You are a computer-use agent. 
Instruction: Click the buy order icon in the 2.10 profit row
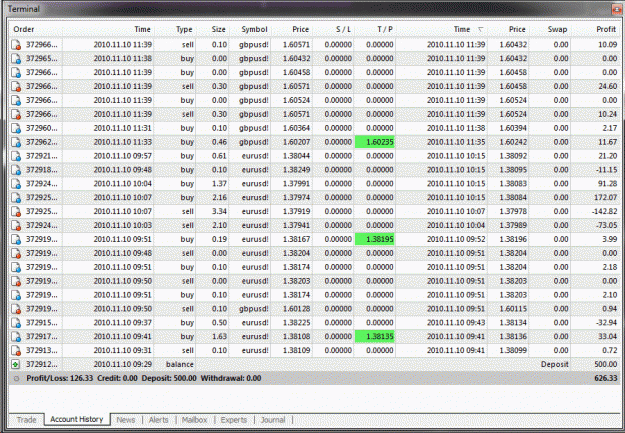16,295
